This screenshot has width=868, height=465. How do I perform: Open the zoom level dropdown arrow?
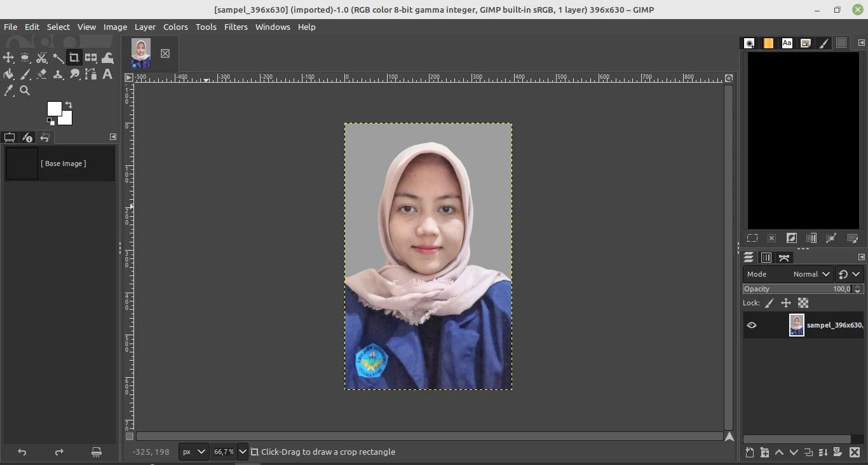[242, 452]
